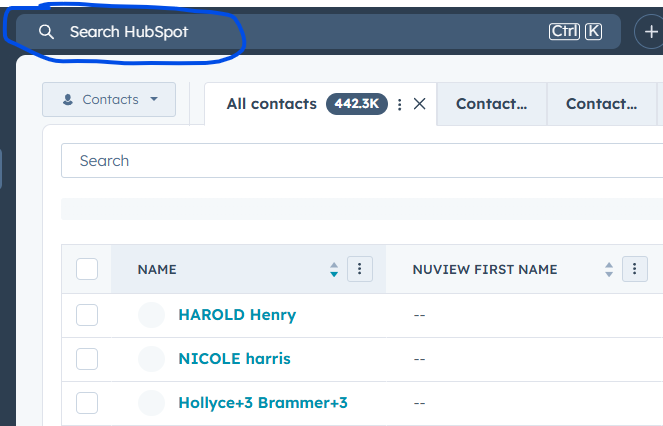Open the Contact... tab next to All contacts

[491, 104]
